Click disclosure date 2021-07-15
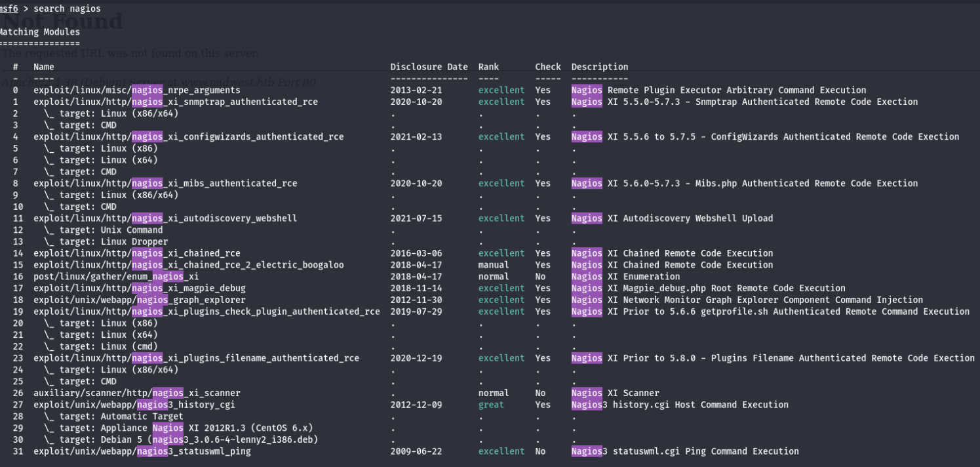980x467 pixels. click(416, 218)
